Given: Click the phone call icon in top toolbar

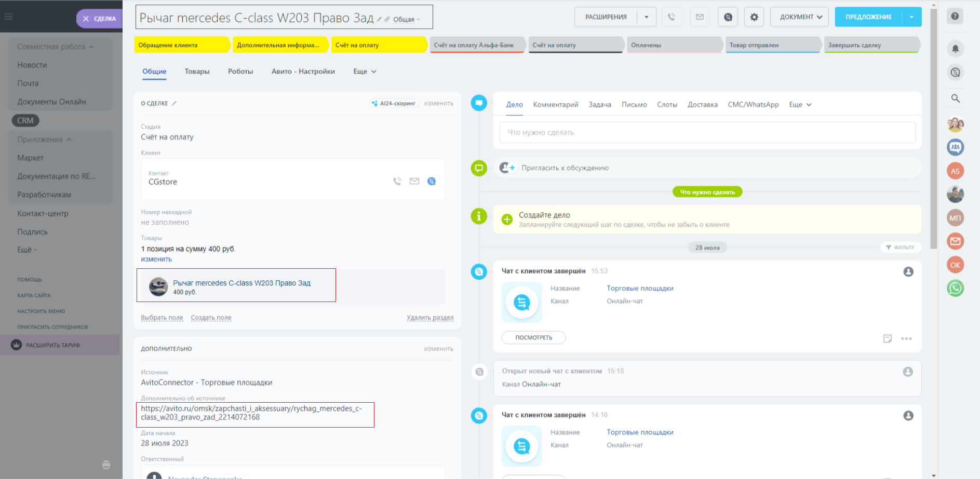Looking at the screenshot, I should click(x=672, y=17).
